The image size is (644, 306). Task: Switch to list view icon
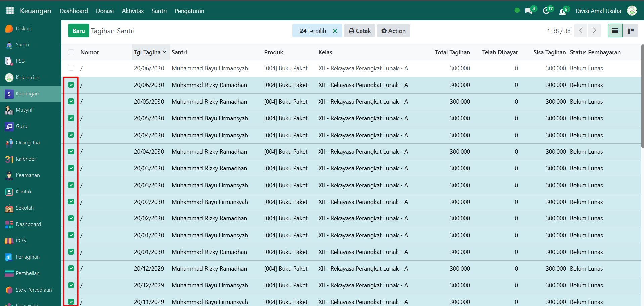615,31
